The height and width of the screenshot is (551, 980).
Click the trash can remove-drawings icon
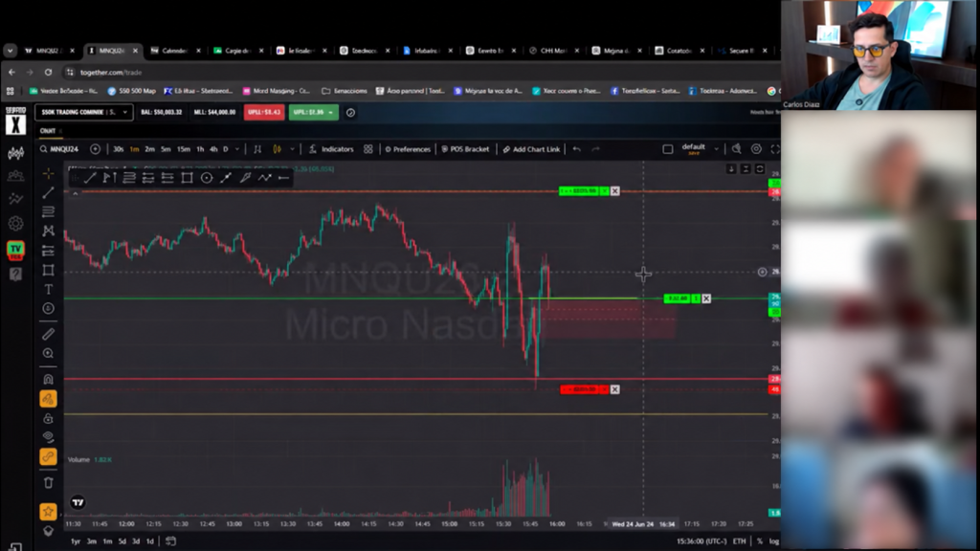48,482
